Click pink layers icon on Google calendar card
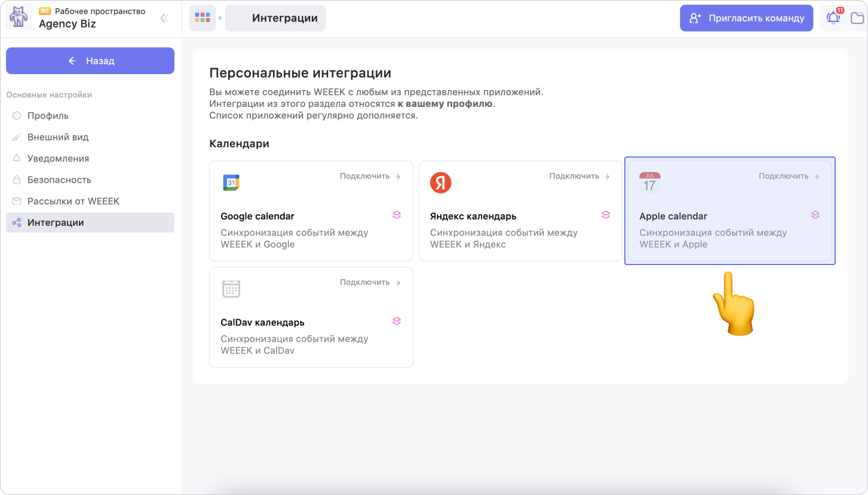This screenshot has height=495, width=868. tap(396, 215)
